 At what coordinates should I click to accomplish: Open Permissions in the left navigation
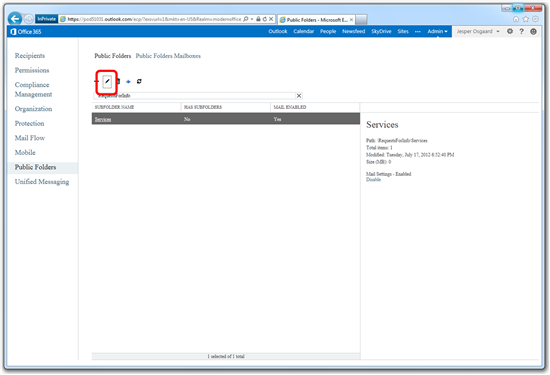[x=32, y=70]
